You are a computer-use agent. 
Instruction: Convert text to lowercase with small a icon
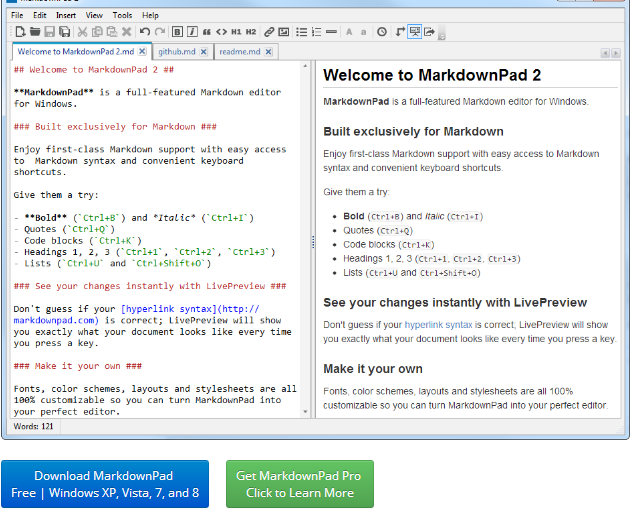coord(363,32)
